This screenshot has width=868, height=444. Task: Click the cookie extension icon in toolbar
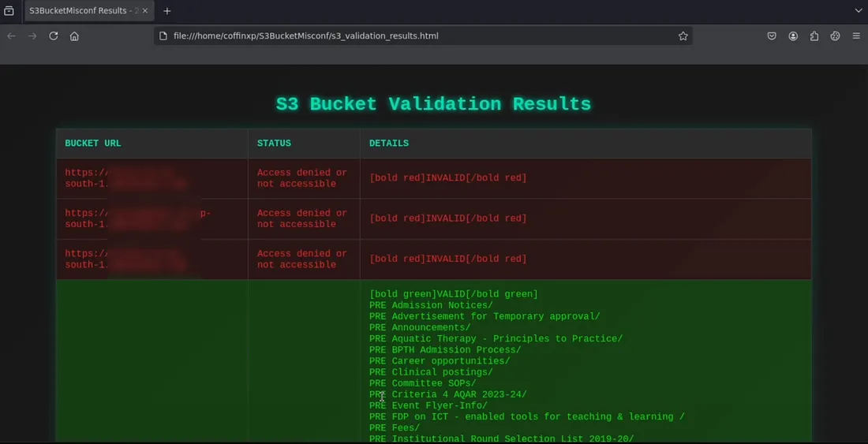836,36
